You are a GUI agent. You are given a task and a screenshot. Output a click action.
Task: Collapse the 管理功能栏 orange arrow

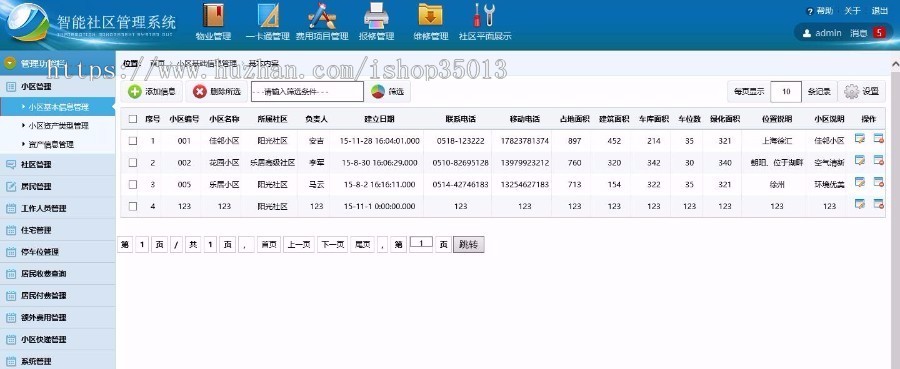click(x=10, y=63)
